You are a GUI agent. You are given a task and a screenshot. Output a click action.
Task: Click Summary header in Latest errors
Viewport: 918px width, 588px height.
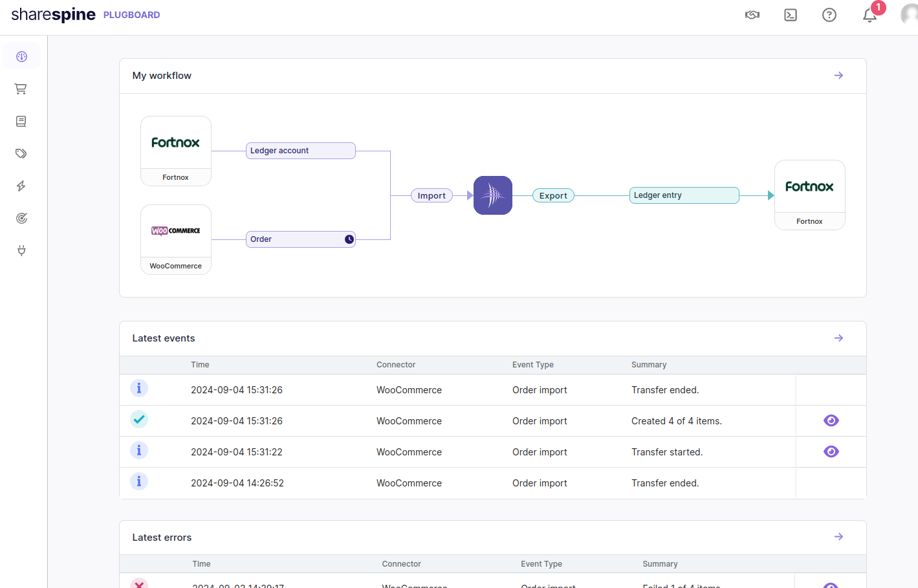pos(660,564)
